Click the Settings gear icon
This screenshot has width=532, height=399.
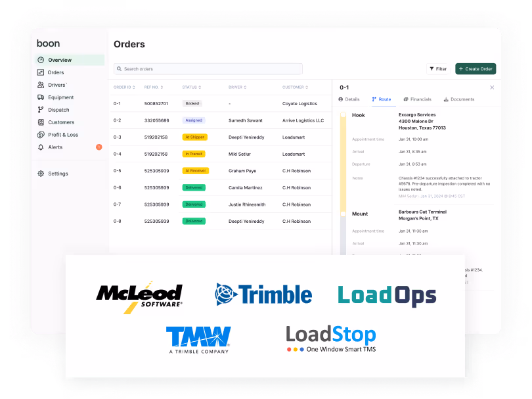pyautogui.click(x=41, y=174)
